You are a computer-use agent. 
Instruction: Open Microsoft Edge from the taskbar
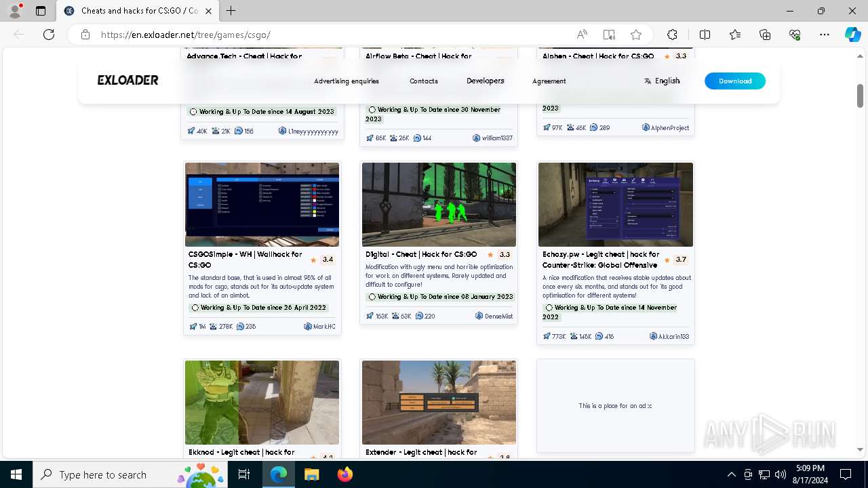point(279,474)
